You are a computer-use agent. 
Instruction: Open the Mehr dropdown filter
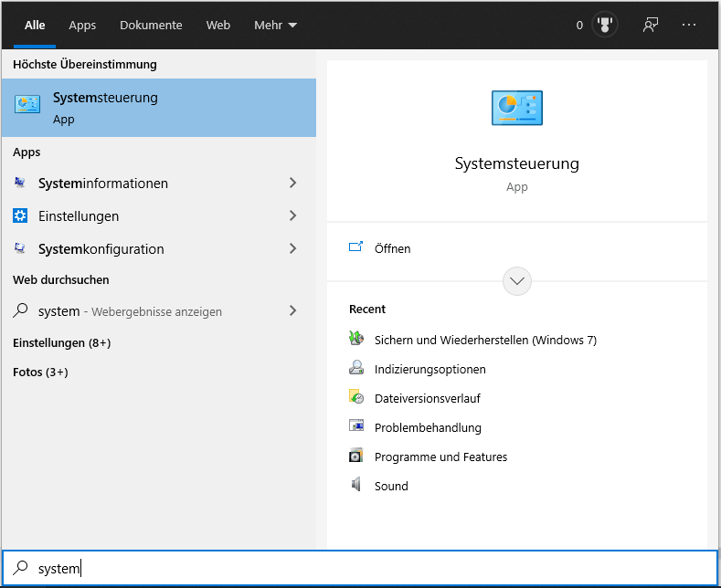click(275, 25)
